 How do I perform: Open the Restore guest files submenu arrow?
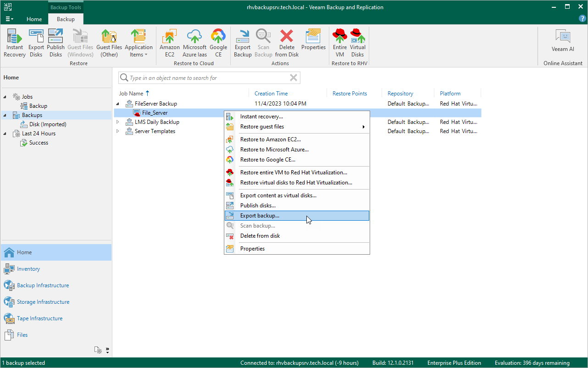pyautogui.click(x=364, y=127)
